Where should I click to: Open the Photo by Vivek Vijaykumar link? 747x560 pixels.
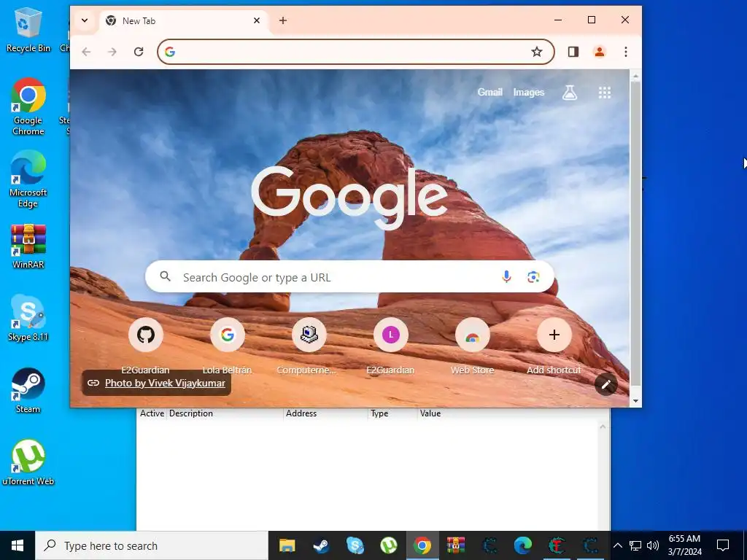tap(165, 383)
